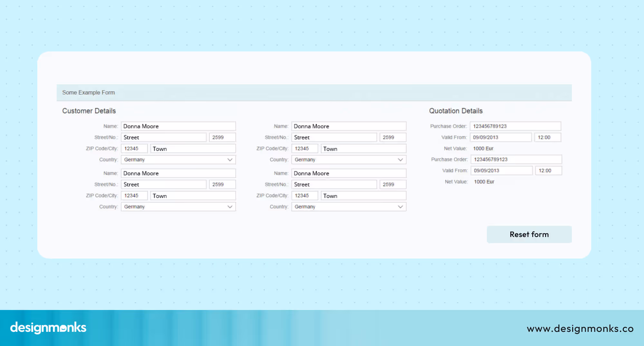The image size is (644, 346).
Task: Focus Name field in second-column top block
Action: [x=349, y=126]
